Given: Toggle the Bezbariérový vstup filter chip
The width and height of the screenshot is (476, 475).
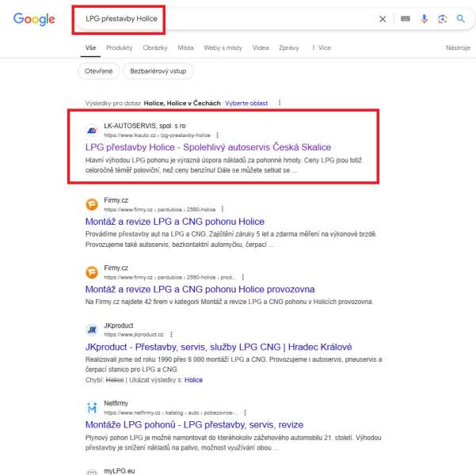Looking at the screenshot, I should click(x=158, y=71).
